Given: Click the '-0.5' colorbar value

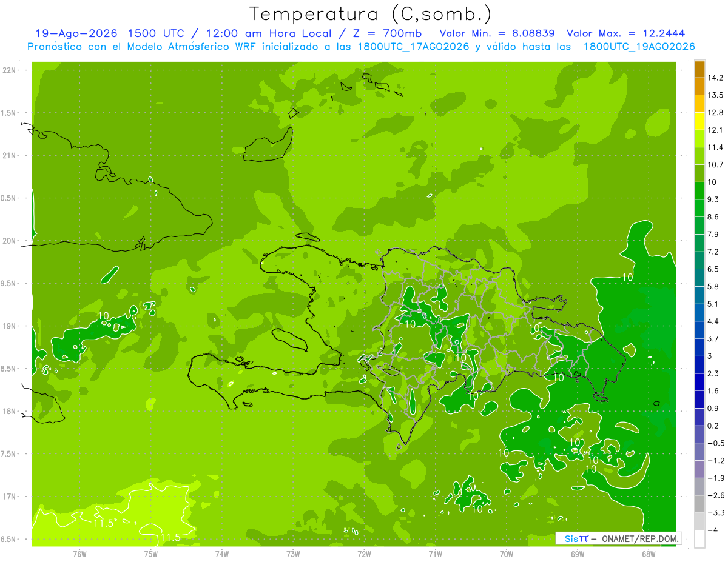Looking at the screenshot, I should pyautogui.click(x=716, y=443).
